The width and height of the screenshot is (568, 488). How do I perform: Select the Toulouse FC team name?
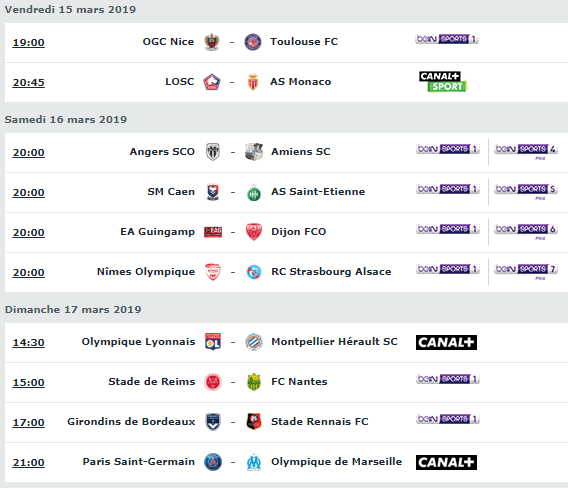(x=304, y=42)
